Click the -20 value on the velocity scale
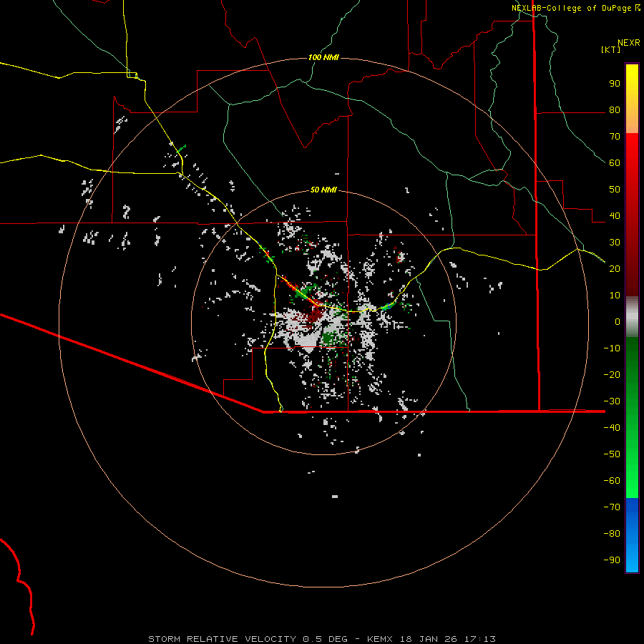Image resolution: width=644 pixels, height=644 pixels. [x=612, y=374]
